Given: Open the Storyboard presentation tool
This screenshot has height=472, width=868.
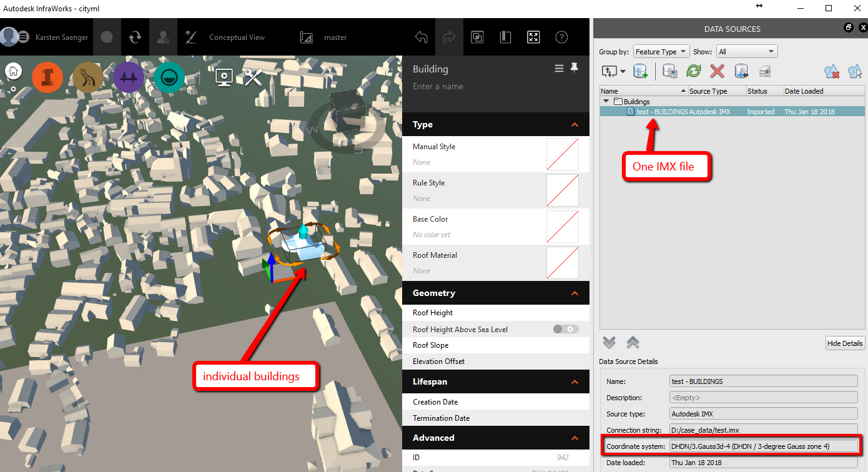Looking at the screenshot, I should pyautogui.click(x=224, y=77).
